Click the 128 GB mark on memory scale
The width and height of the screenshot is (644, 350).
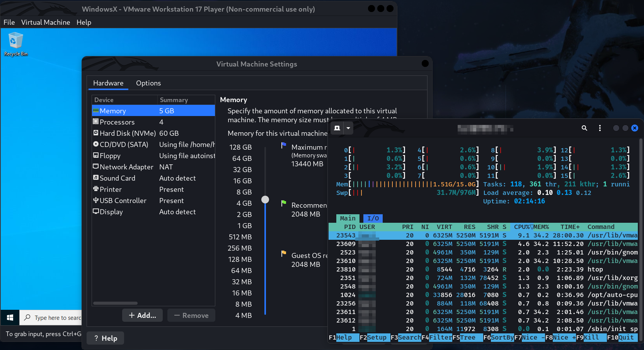240,147
